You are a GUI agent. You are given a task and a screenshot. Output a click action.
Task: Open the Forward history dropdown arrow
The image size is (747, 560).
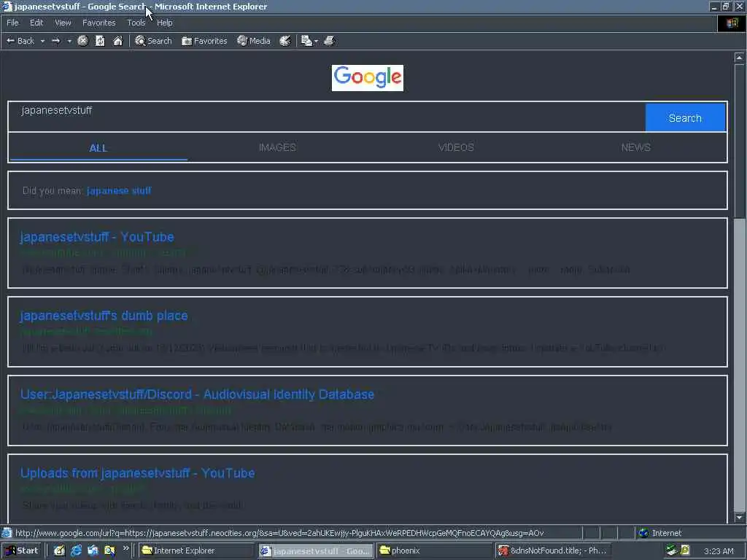[69, 41]
